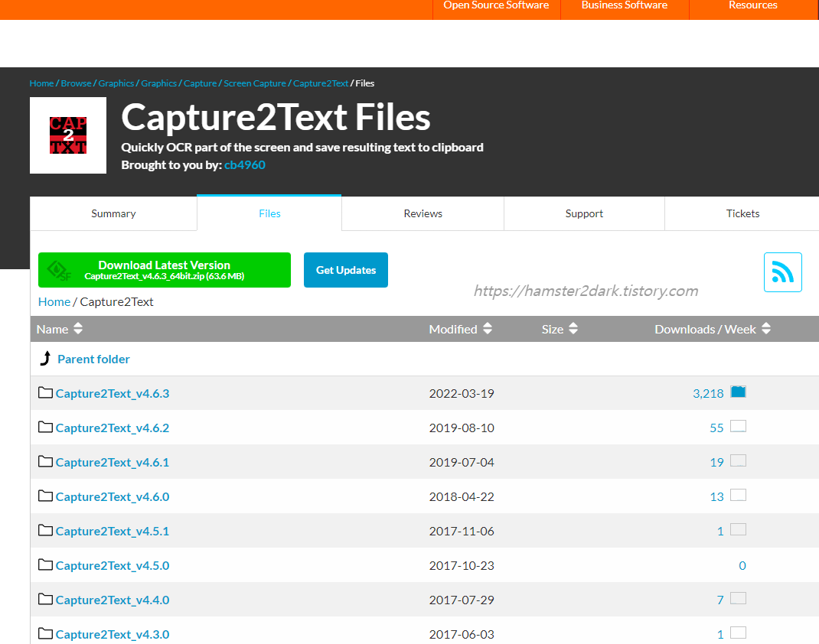Viewport: 819px width, 644px height.
Task: Sort the file list by Size
Action: click(560, 330)
